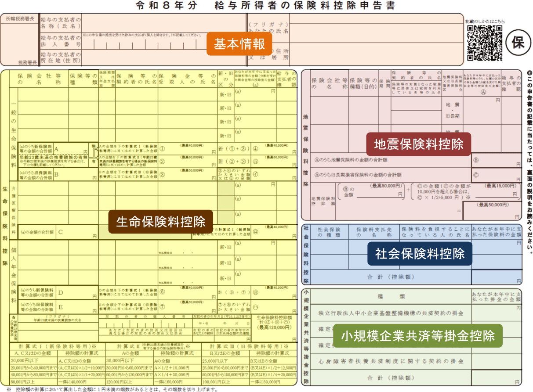Image resolution: width=533 pixels, height=392 pixels.
Task: Click the 社会保険の種類 column header
Action: (329, 232)
